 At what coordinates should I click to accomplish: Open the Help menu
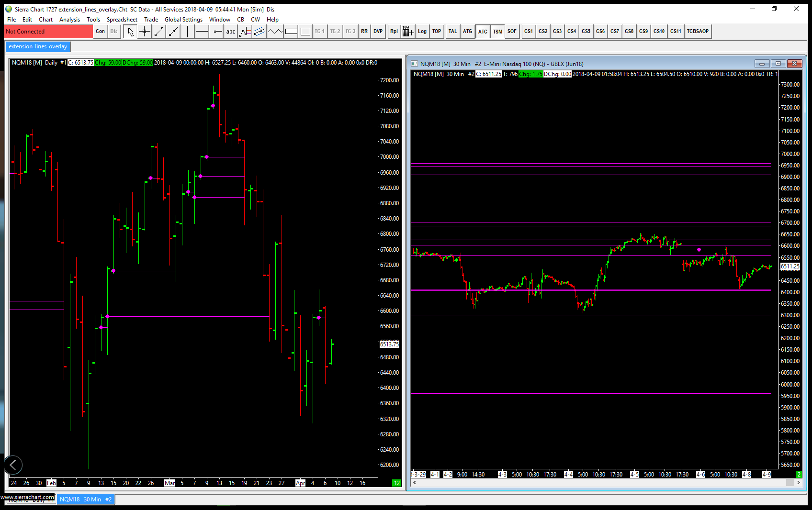click(x=272, y=20)
